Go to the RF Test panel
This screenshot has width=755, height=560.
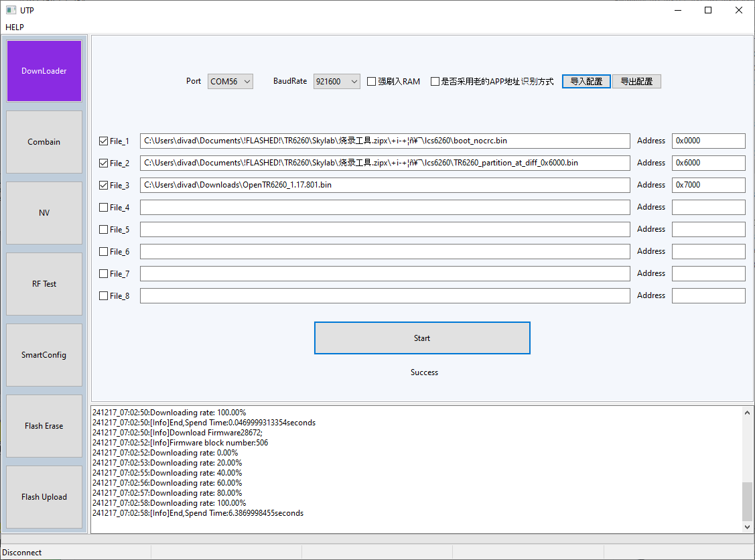[x=44, y=284]
